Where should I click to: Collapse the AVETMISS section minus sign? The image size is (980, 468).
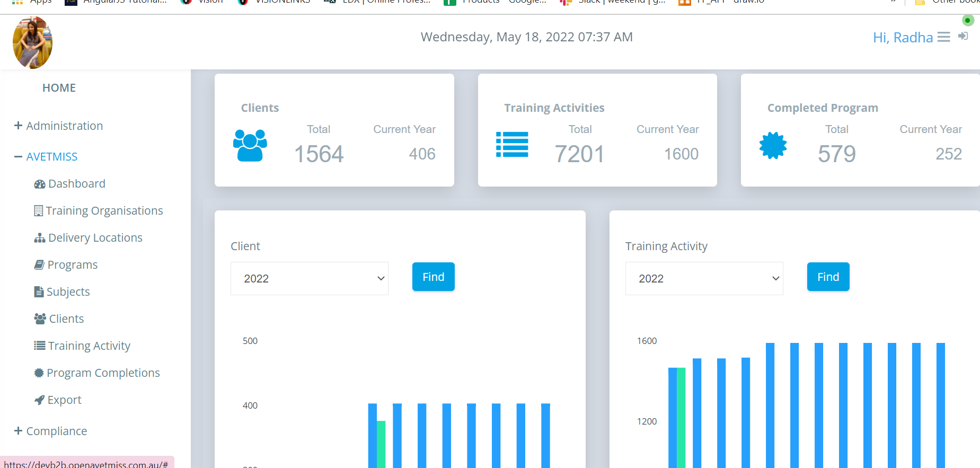(x=18, y=157)
